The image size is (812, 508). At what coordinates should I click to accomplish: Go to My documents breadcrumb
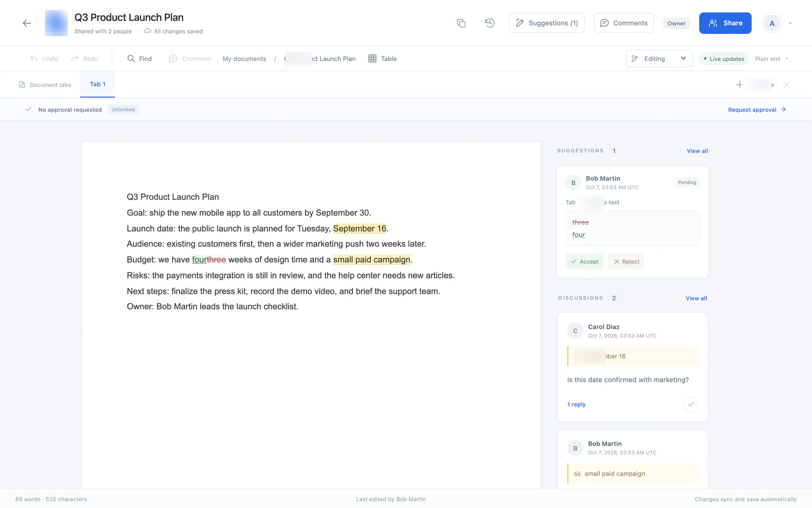click(x=244, y=59)
